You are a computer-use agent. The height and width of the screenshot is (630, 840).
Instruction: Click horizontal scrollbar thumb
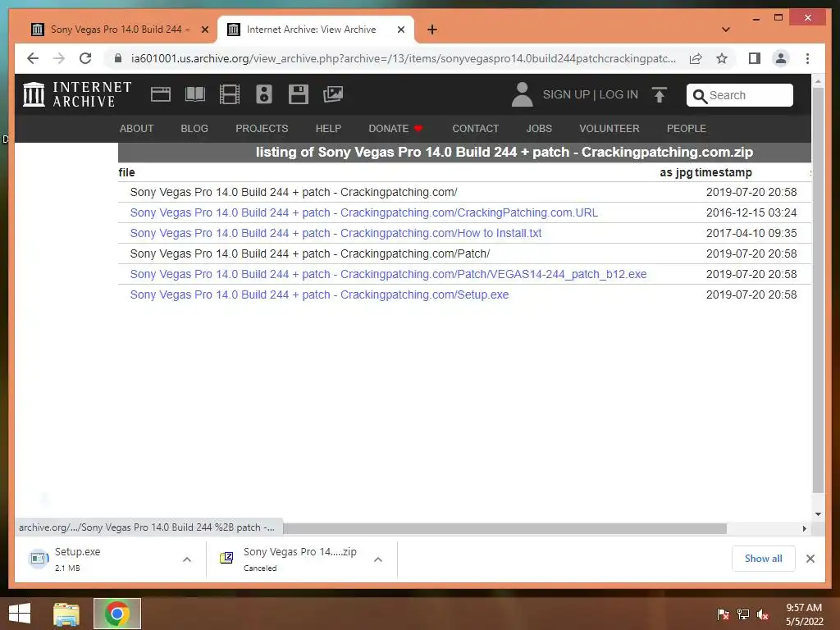pyautogui.click(x=504, y=529)
